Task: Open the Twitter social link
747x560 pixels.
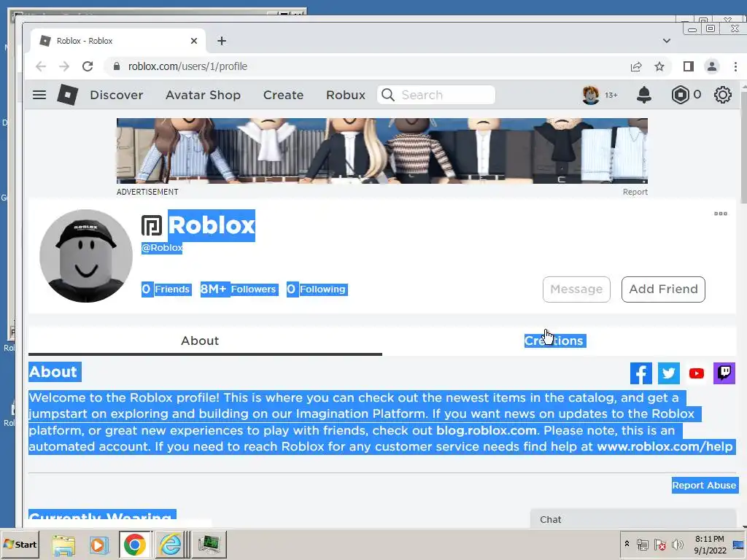Action: (668, 373)
